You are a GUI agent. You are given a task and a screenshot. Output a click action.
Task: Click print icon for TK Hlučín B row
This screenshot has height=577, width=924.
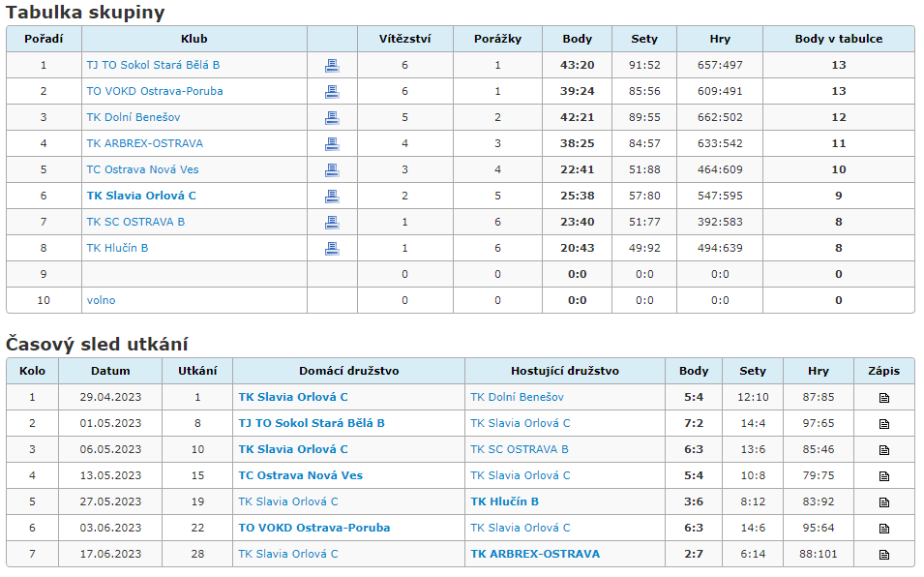click(x=332, y=248)
